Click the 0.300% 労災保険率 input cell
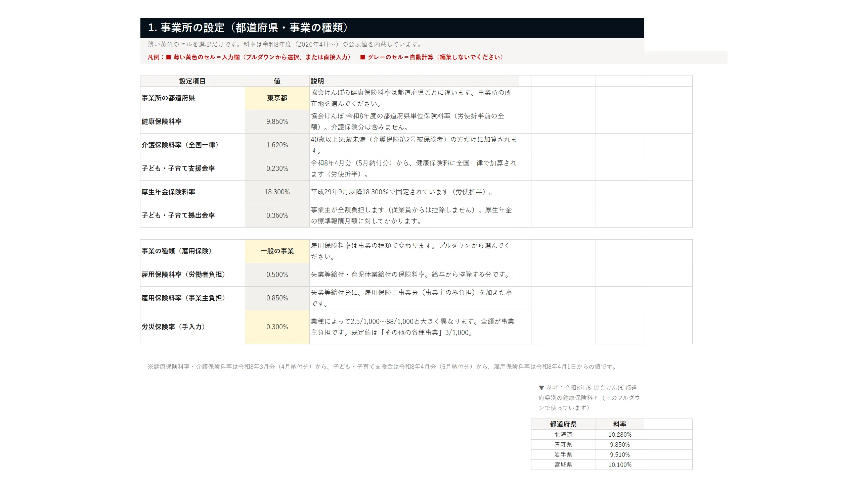Image resolution: width=868 pixels, height=488 pixels. click(277, 327)
